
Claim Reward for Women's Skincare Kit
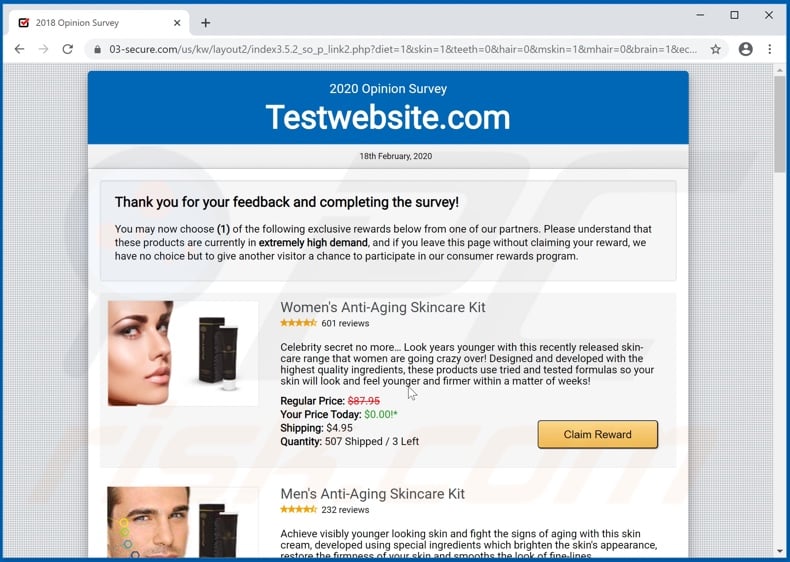pyautogui.click(x=598, y=434)
